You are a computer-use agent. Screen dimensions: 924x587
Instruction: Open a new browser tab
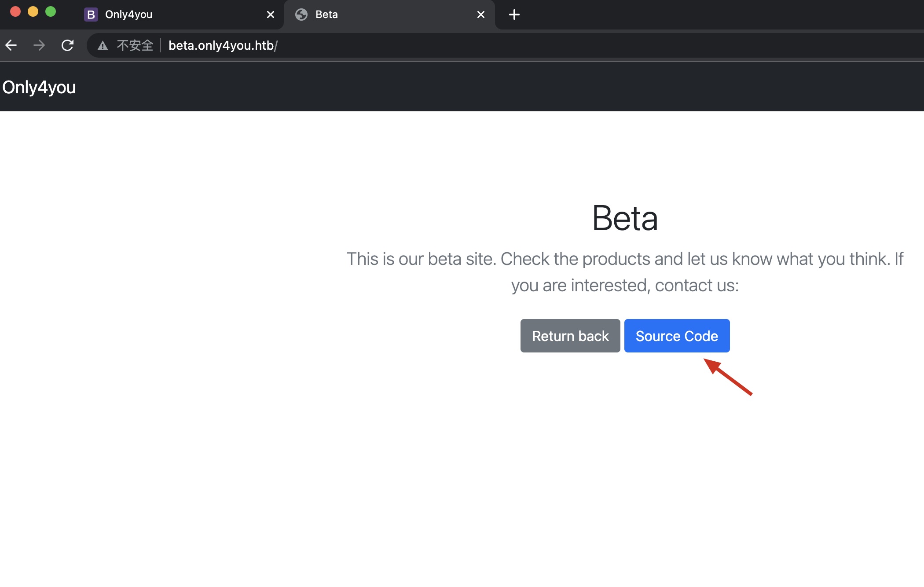click(514, 15)
